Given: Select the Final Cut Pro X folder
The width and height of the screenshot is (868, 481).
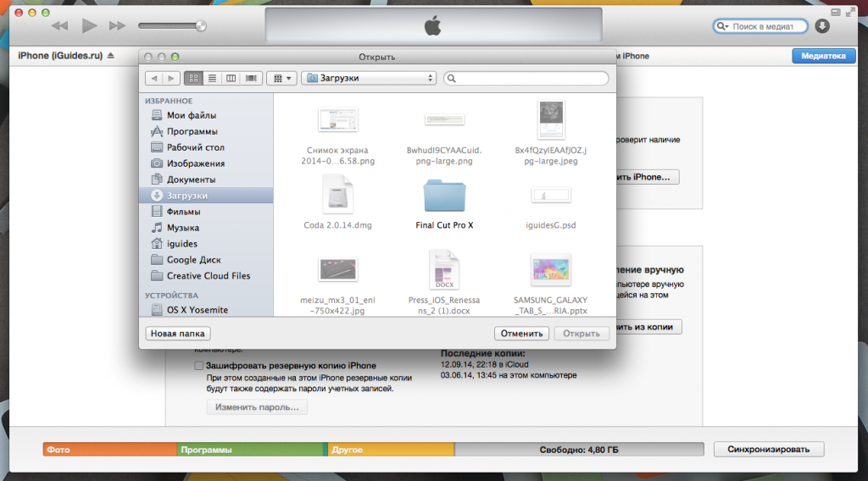Looking at the screenshot, I should click(445, 200).
